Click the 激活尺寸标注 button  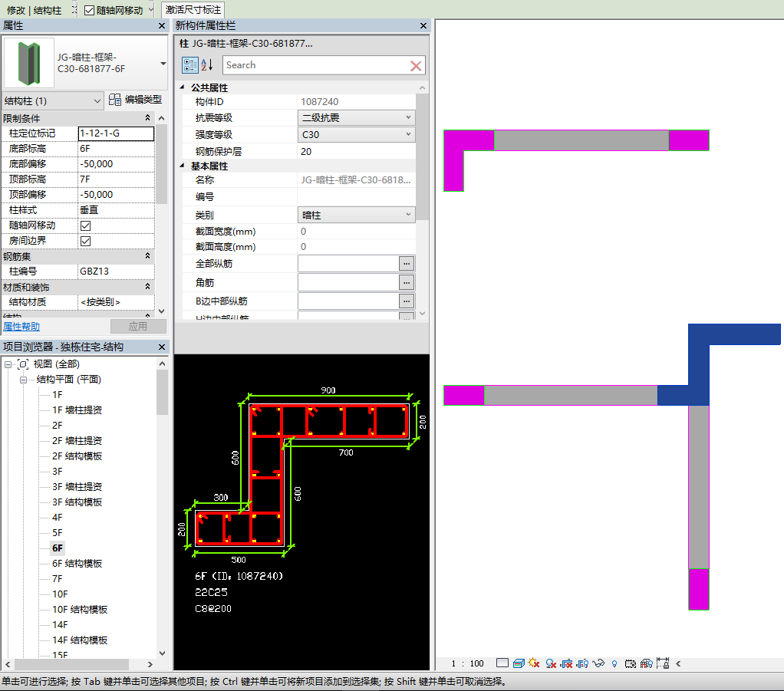(x=193, y=10)
